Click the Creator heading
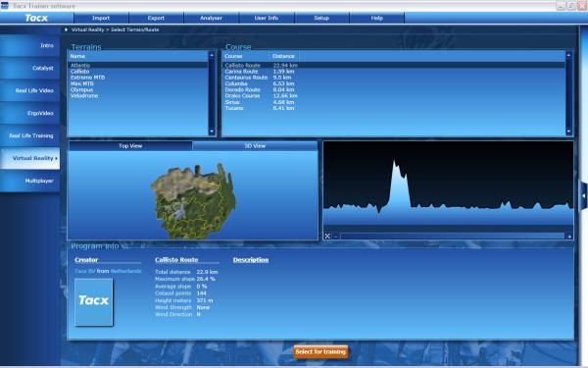588x368 pixels. pyautogui.click(x=86, y=260)
